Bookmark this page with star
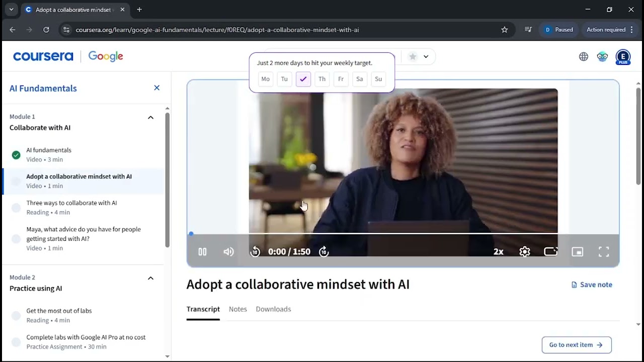Image resolution: width=644 pixels, height=362 pixels. click(x=505, y=30)
